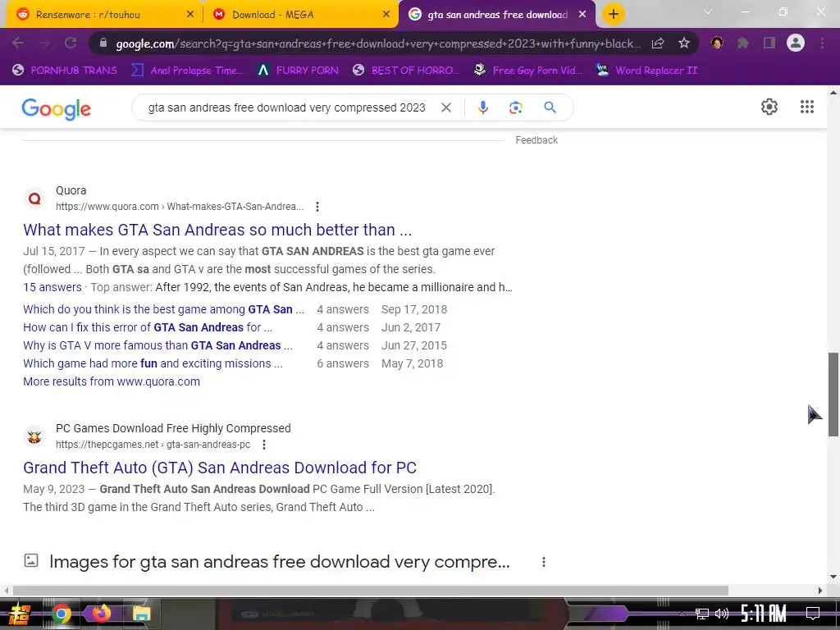
Task: Click the Quora site favicon
Action: 34,199
